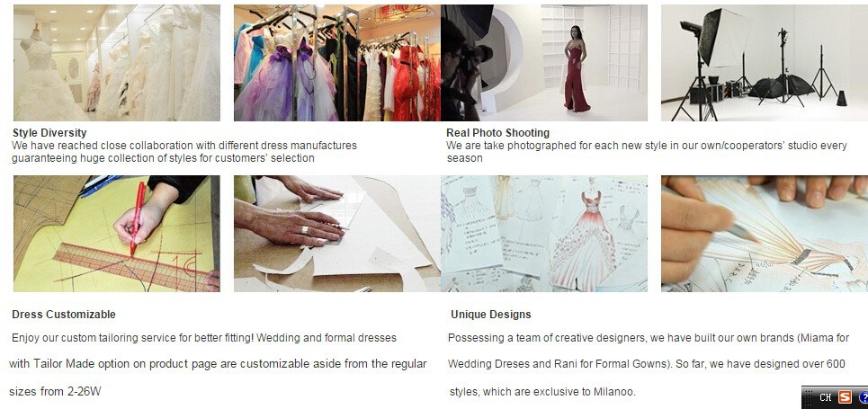This screenshot has width=868, height=409.
Task: Click the CH language indicator
Action: 826,397
